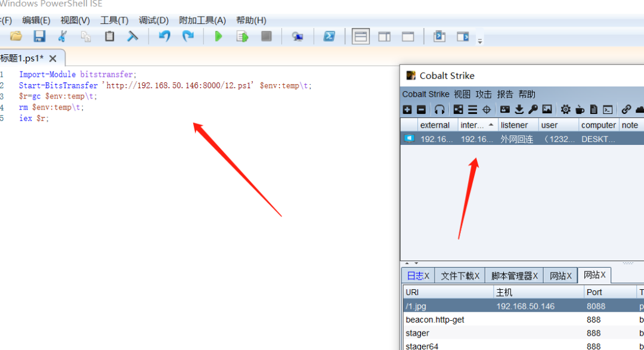Open the 帮助(H) menu in ISE

(x=252, y=20)
